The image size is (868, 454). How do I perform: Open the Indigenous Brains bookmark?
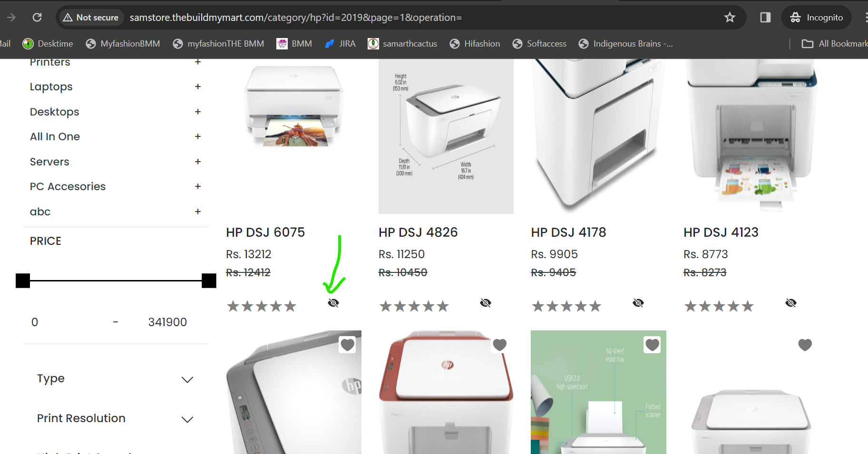click(625, 44)
